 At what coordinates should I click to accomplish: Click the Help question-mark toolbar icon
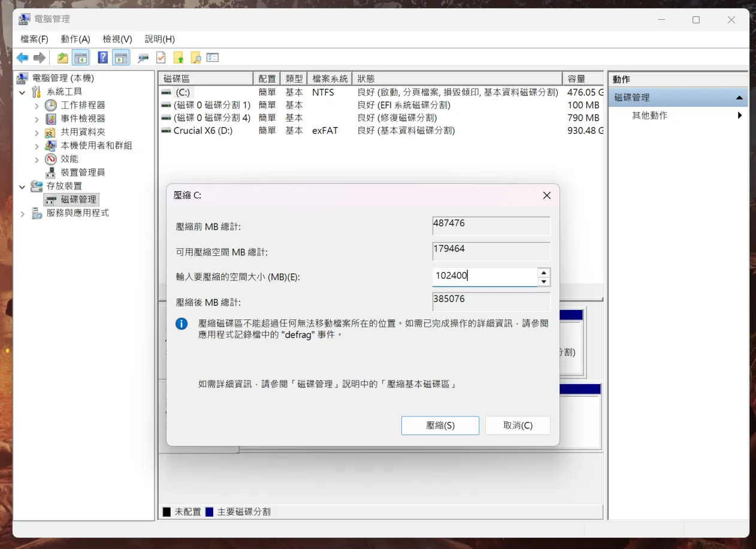coord(102,57)
